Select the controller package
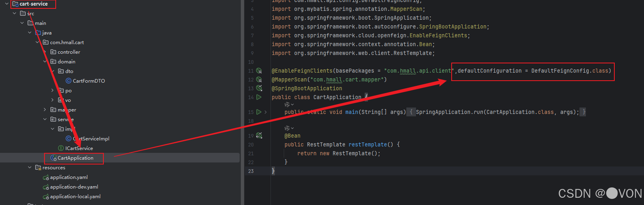 pos(69,52)
